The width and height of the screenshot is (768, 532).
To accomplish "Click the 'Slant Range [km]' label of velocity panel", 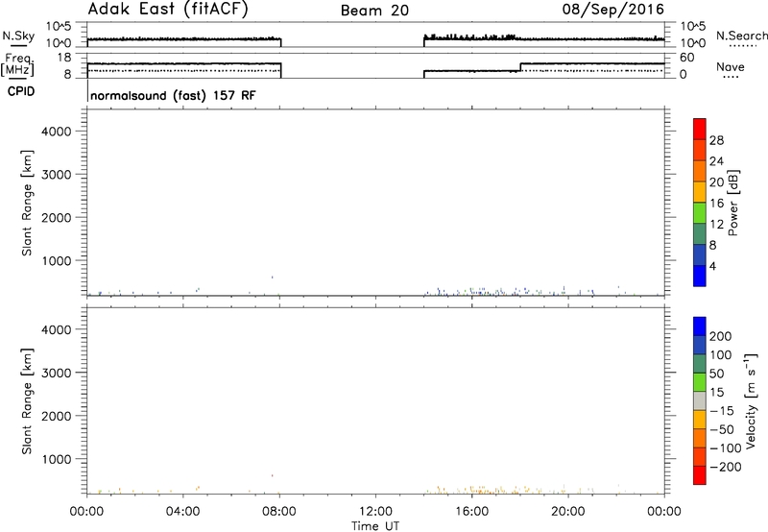I will (x=27, y=401).
